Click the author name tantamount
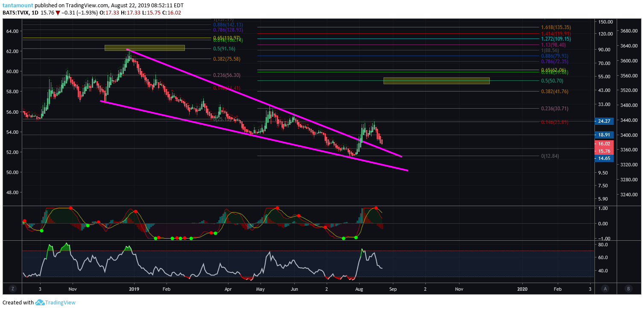Viewport: 644px width, 310px height. (18, 6)
